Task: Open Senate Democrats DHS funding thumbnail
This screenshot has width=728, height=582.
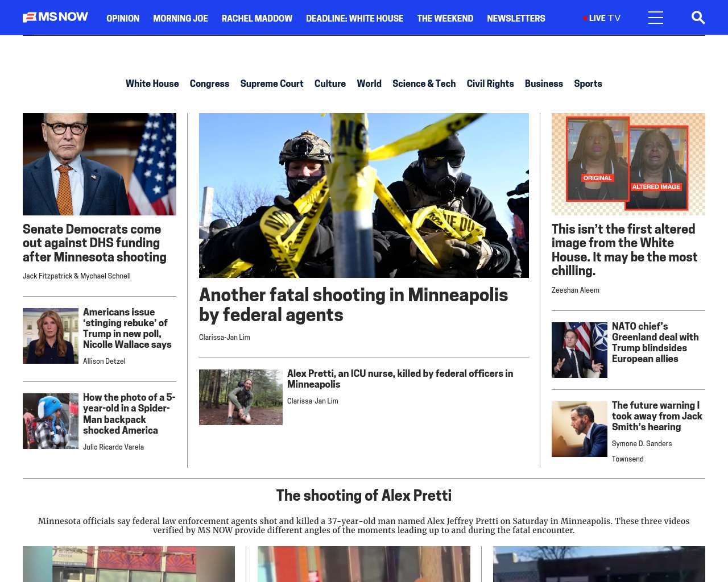Action: (100, 164)
